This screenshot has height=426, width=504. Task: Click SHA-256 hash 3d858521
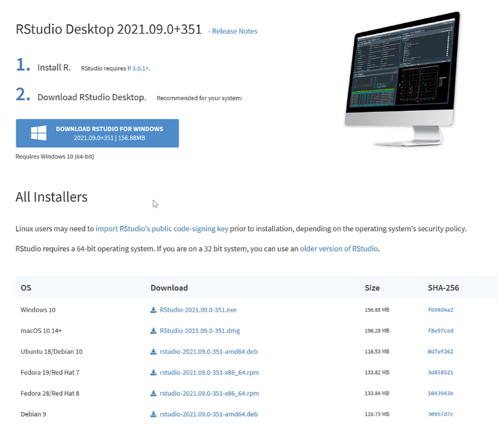440,373
